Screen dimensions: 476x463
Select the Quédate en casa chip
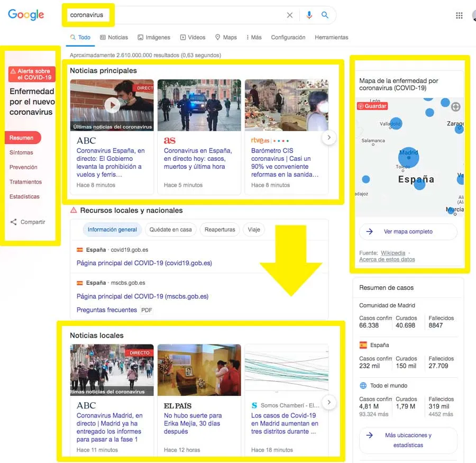point(171,230)
